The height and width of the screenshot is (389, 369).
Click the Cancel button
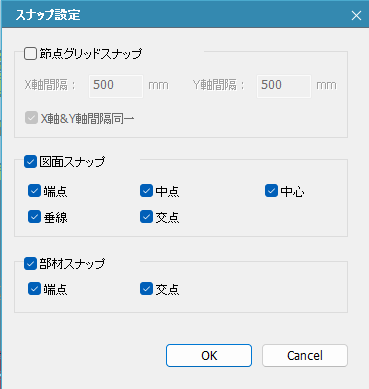(305, 356)
